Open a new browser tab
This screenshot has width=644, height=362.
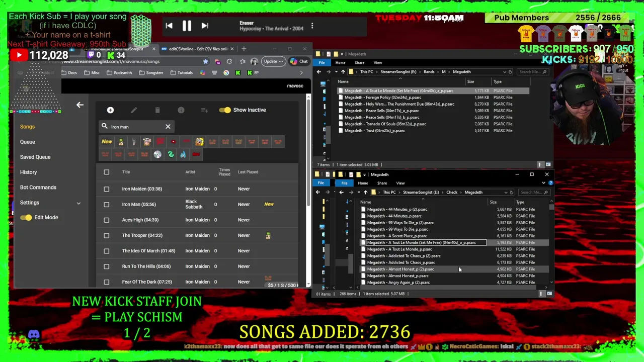(244, 49)
